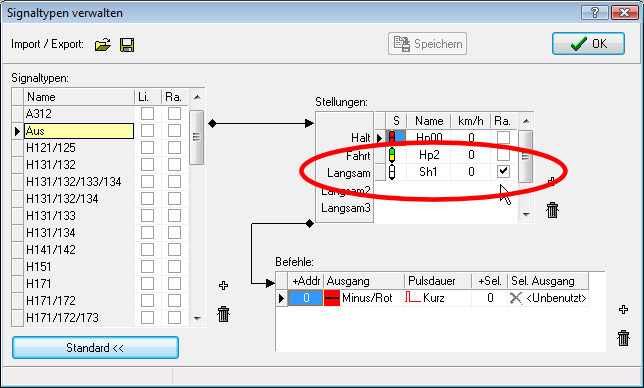
Task: Select signal type H141/142
Action: pos(79,250)
